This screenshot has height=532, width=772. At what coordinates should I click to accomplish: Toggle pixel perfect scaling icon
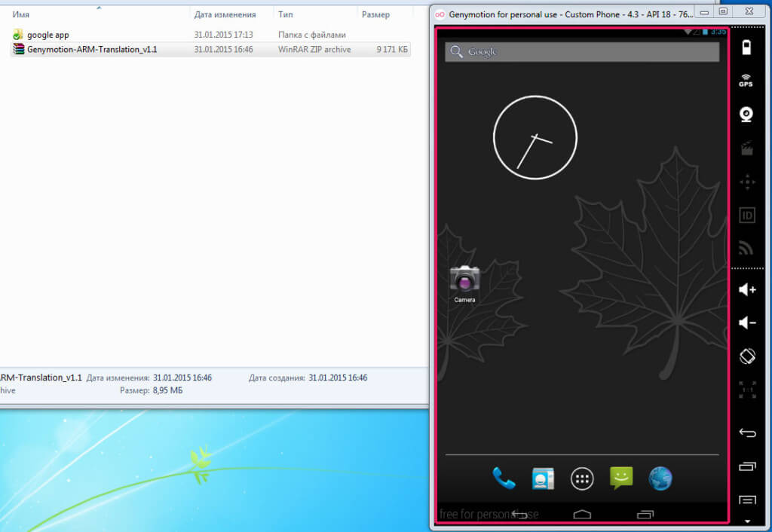(x=747, y=390)
